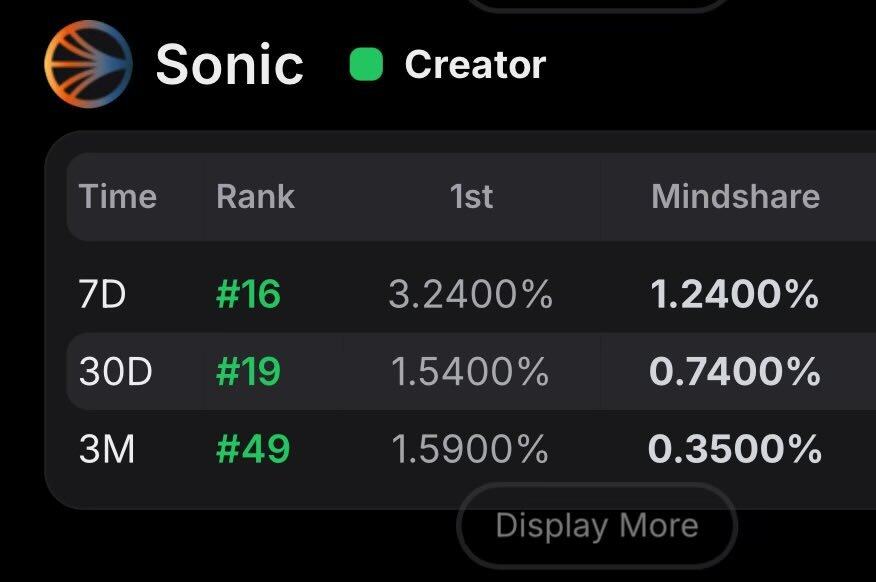Click the 1.2400% mindshare value
This screenshot has height=582, width=876.
point(734,295)
